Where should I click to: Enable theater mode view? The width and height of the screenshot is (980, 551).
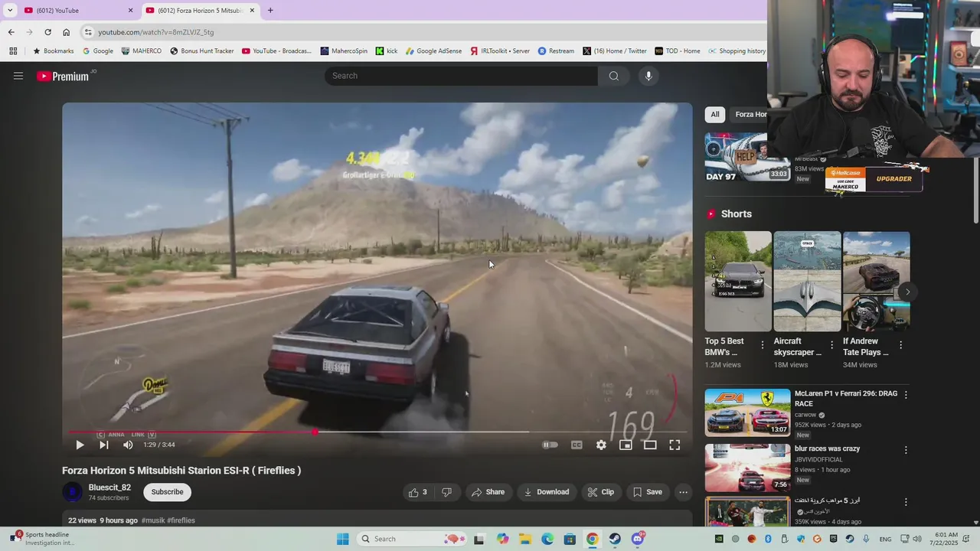(x=650, y=445)
